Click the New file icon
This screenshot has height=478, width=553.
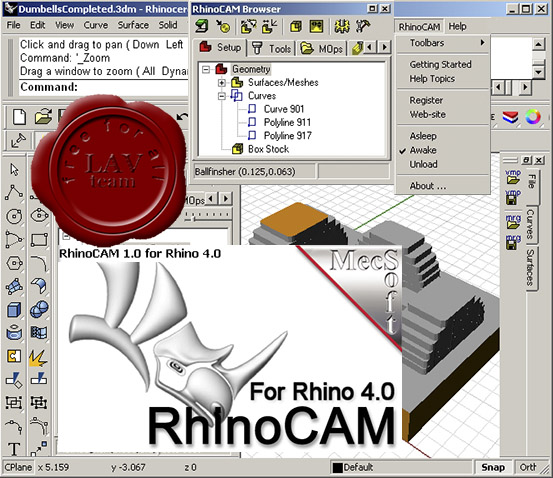(19, 117)
